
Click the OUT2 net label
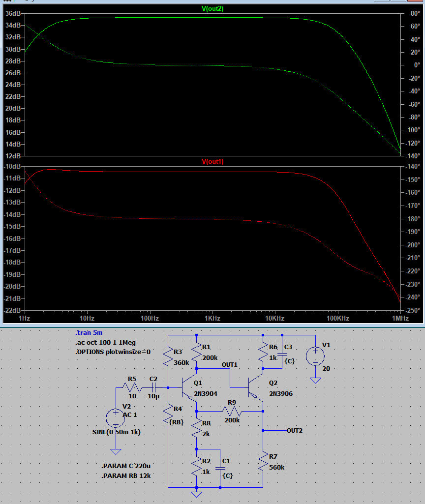(x=294, y=431)
